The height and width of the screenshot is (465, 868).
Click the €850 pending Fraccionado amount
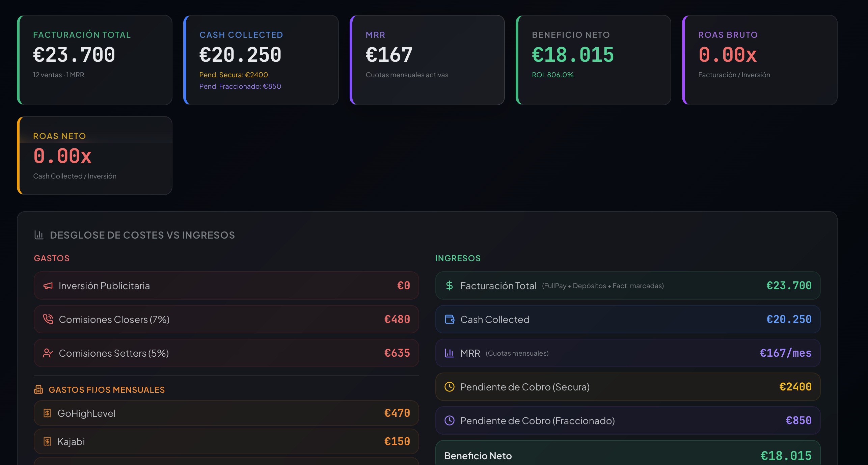[799, 420]
